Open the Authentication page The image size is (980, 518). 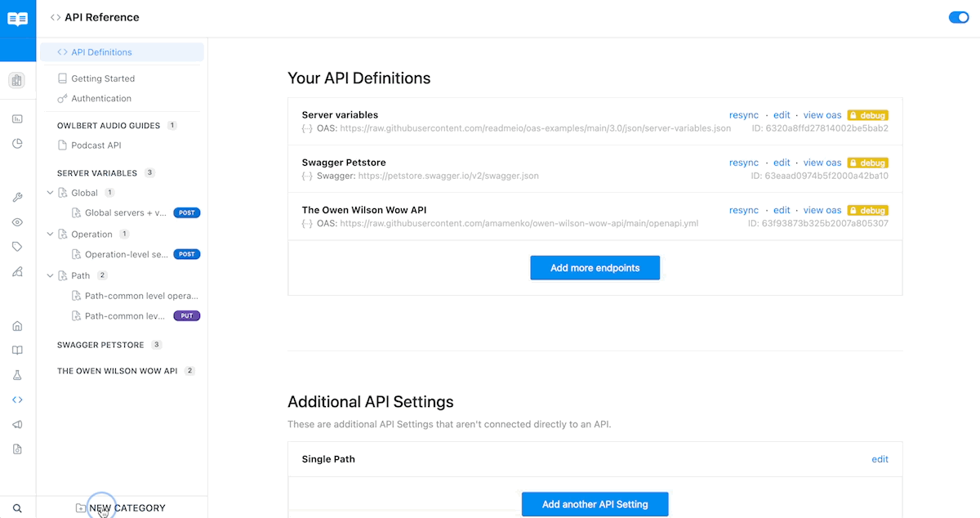(x=101, y=98)
